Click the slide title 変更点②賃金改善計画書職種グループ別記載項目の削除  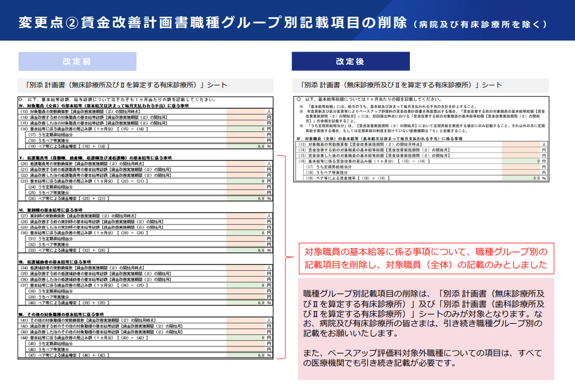click(x=213, y=23)
